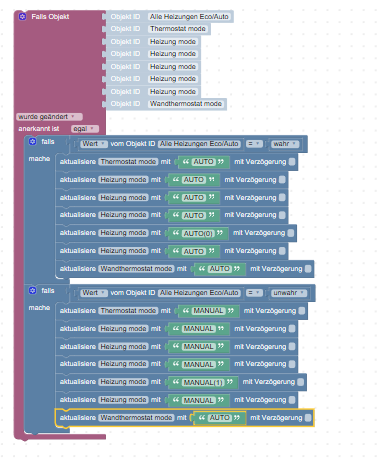
Task: Select 'Alle Heizungen Eco/Auto' object ID at top
Action: [189, 16]
